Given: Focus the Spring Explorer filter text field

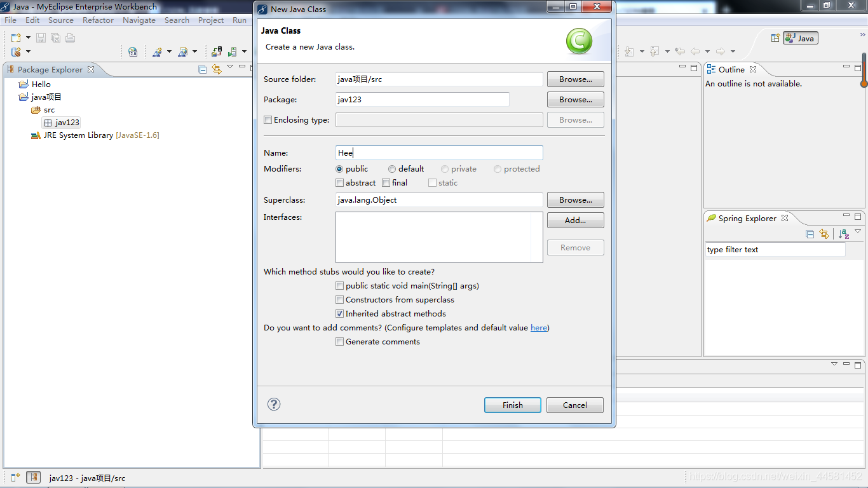Looking at the screenshot, I should click(775, 250).
